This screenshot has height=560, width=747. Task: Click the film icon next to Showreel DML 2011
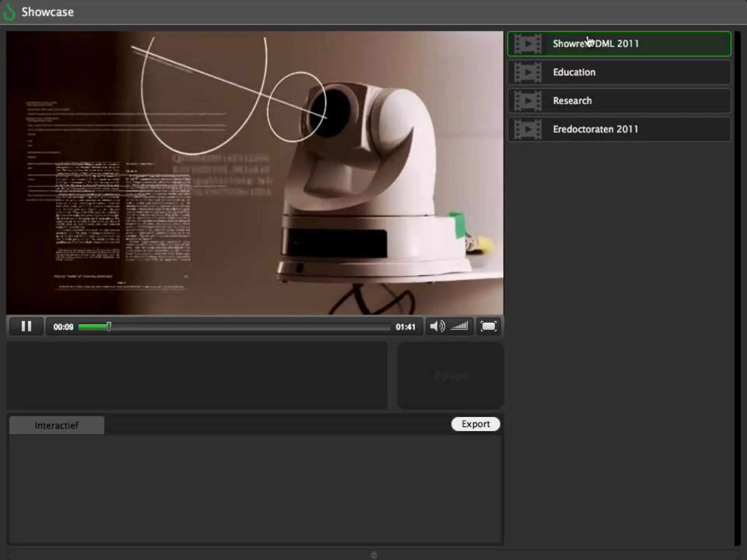tap(527, 44)
